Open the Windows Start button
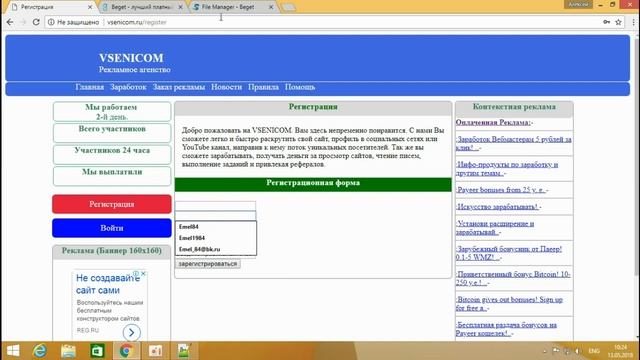Viewport: 640px width, 360px height. pyautogui.click(x=13, y=351)
